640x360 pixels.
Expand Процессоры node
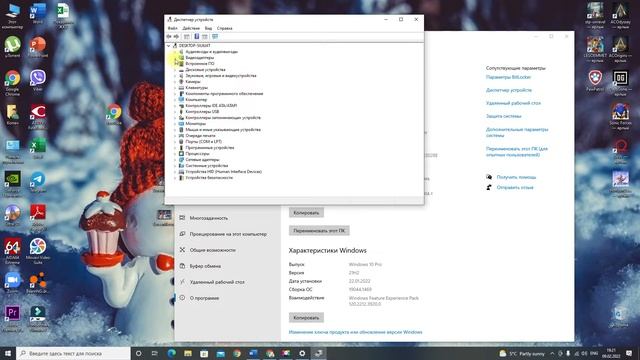(x=175, y=154)
